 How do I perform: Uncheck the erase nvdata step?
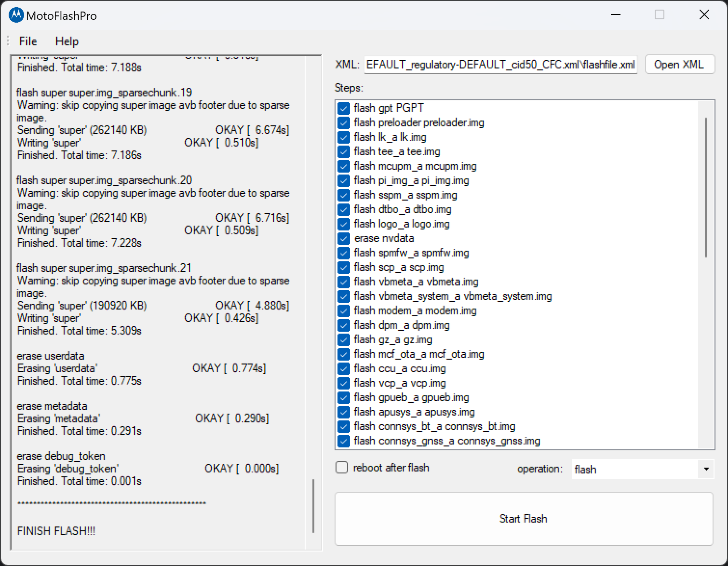pos(344,239)
